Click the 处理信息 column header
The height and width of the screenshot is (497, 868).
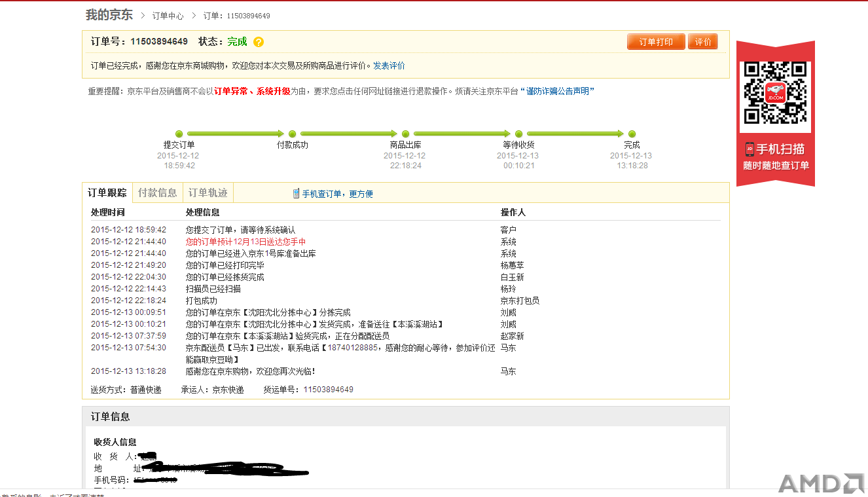[202, 212]
